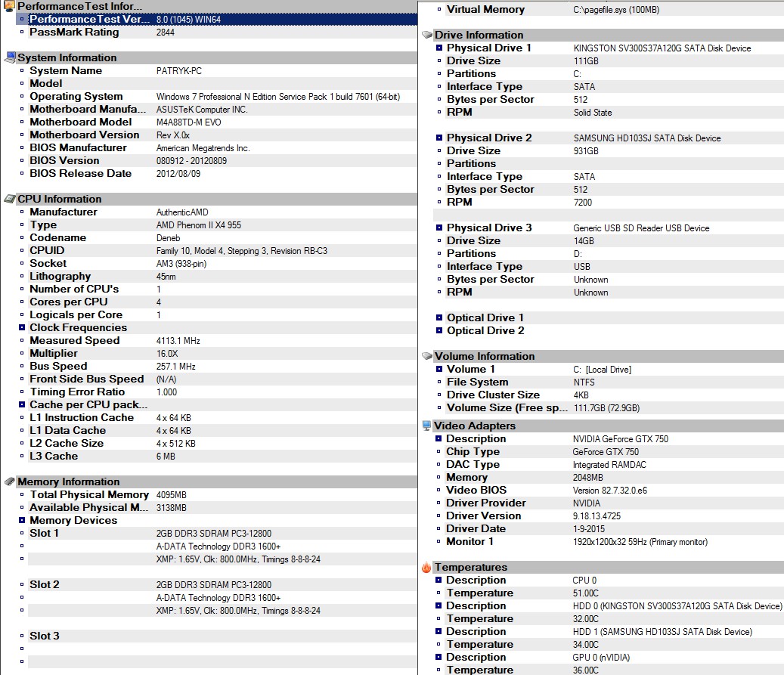Expand the Physical Drive 2 node marker

(439, 138)
